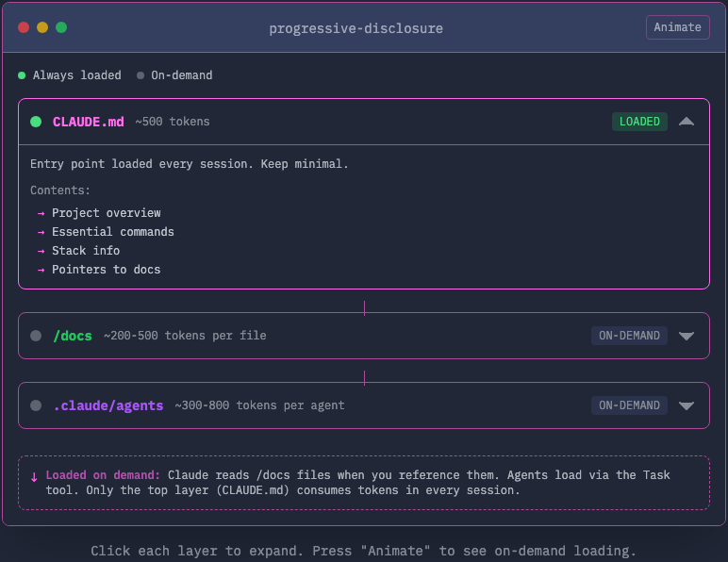Screen dimensions: 728x562
Task: Click the LOADED status badge
Action: 639,122
